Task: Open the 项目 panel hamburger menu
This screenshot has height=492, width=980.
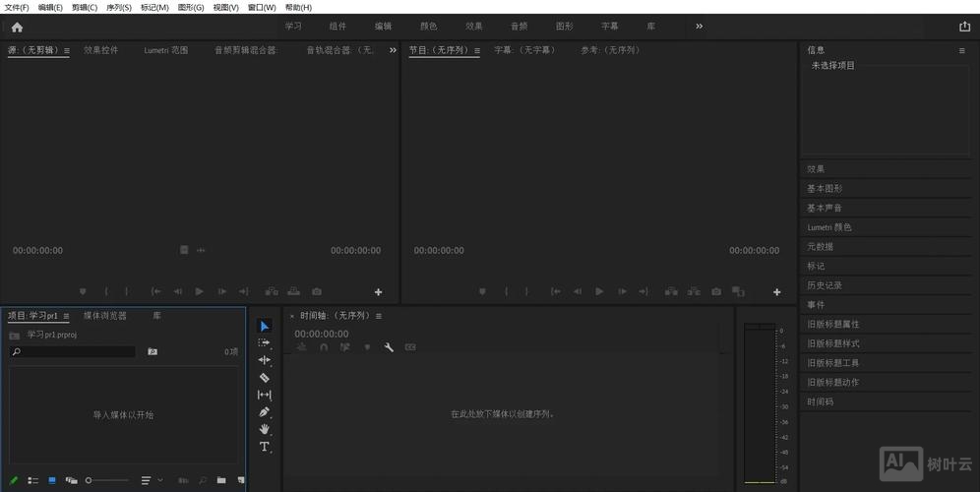Action: [66, 316]
